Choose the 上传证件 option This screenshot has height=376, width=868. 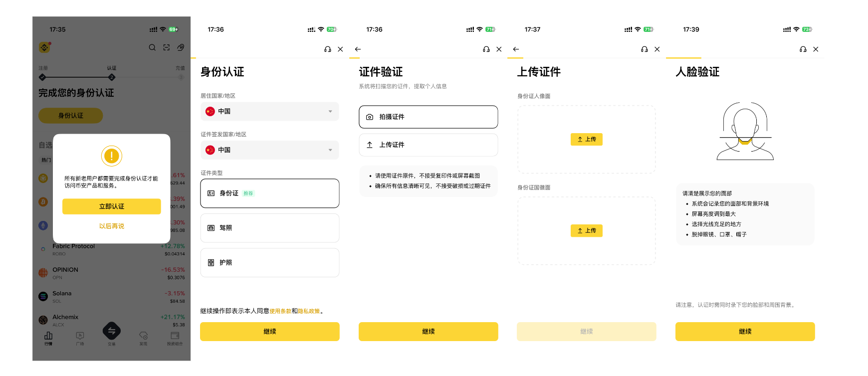(x=429, y=145)
